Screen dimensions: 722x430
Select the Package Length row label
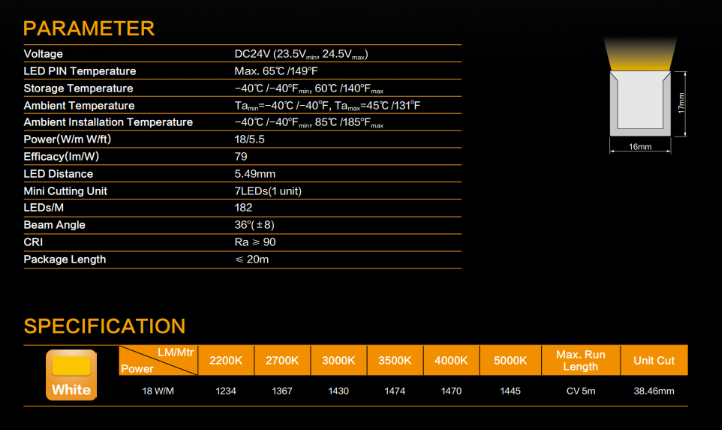(64, 259)
